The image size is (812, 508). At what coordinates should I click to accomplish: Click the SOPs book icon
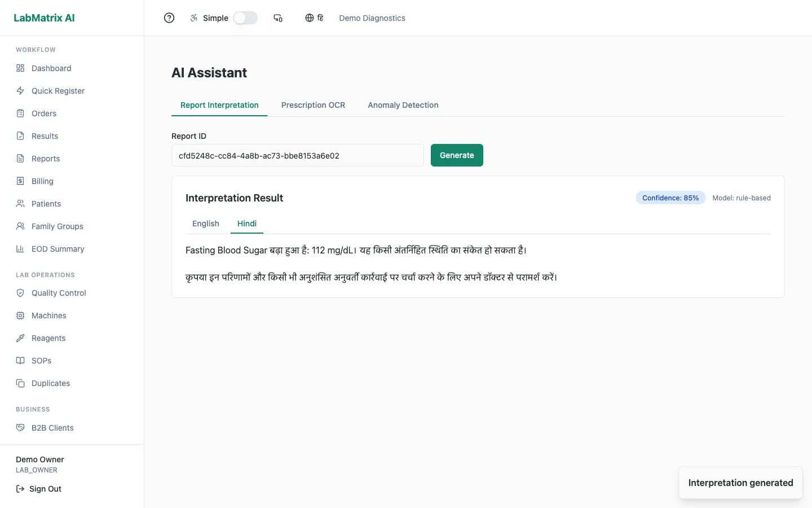(x=20, y=361)
